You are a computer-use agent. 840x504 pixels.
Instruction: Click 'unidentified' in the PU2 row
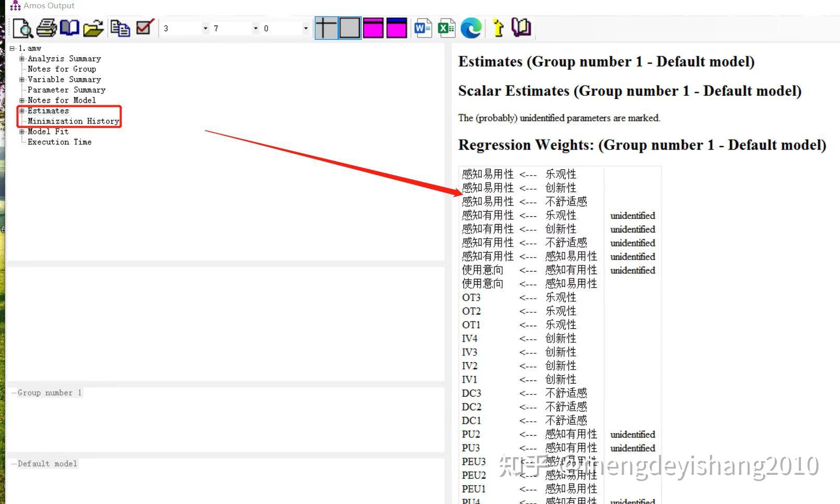point(632,434)
